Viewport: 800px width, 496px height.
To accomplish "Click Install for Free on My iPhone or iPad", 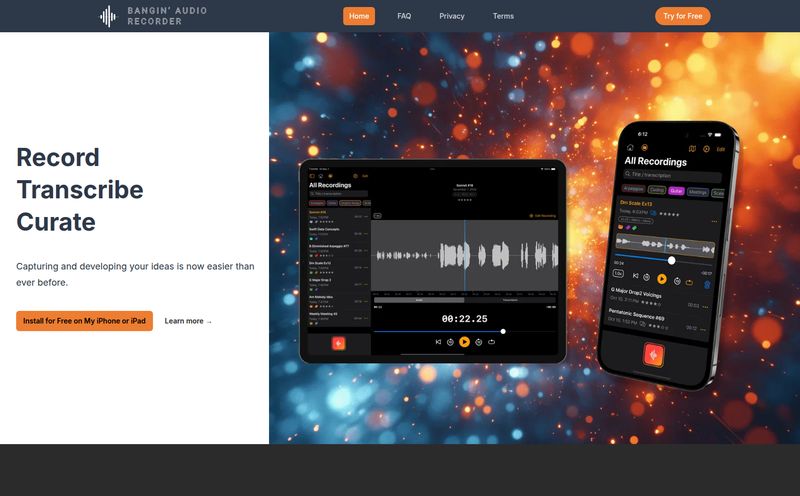I will click(84, 321).
